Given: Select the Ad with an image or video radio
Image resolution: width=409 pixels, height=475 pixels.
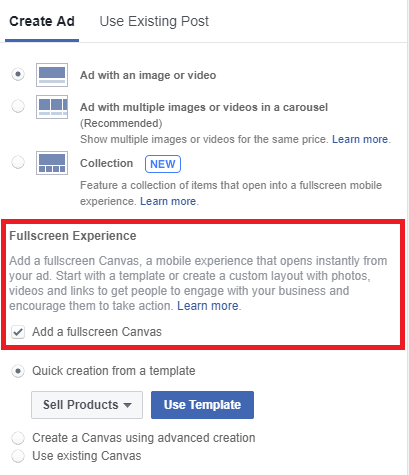Looking at the screenshot, I should tap(18, 74).
